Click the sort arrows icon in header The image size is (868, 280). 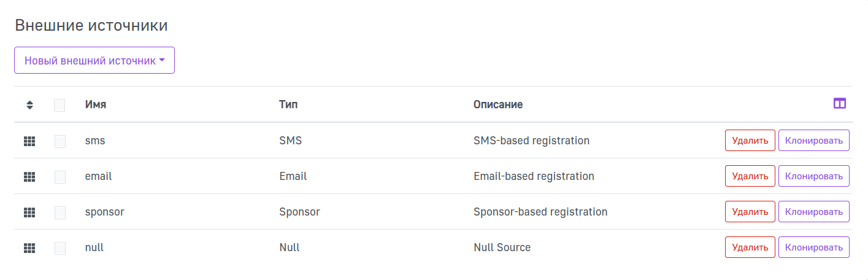[29, 105]
